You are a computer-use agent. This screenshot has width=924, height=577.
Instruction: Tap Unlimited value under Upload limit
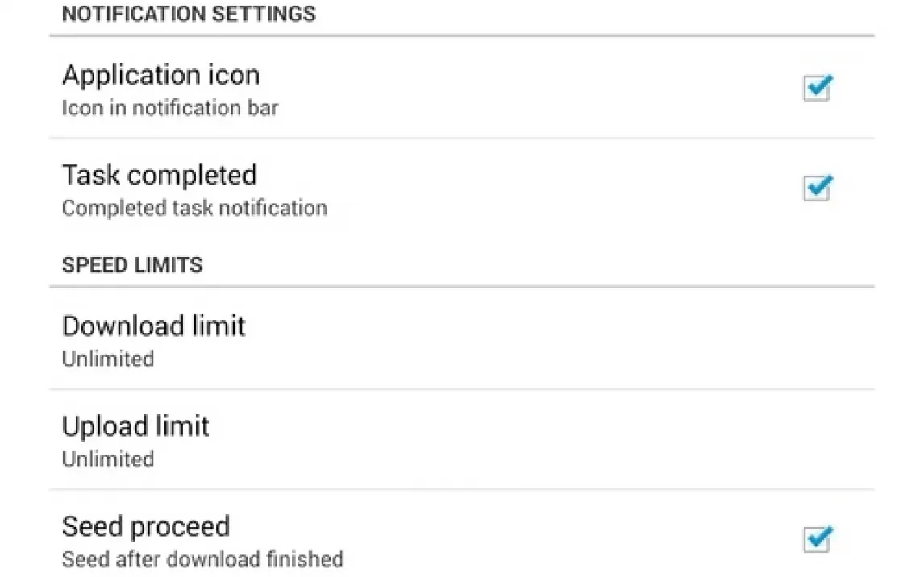108,459
